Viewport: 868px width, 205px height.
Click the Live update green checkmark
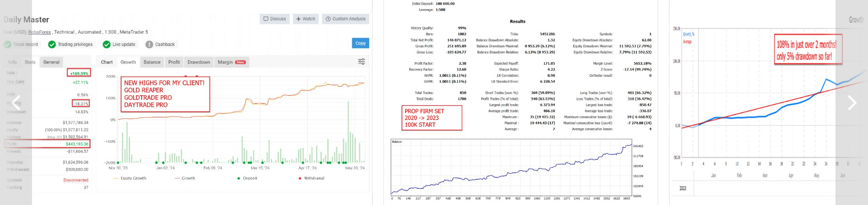tap(107, 45)
